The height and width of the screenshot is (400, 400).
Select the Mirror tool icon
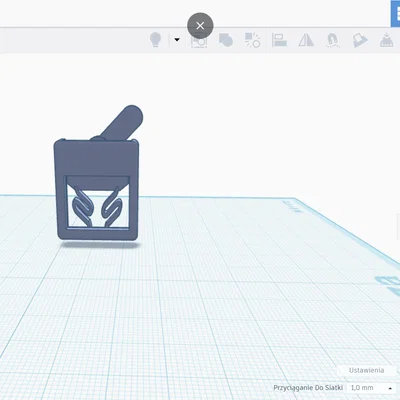pos(306,40)
